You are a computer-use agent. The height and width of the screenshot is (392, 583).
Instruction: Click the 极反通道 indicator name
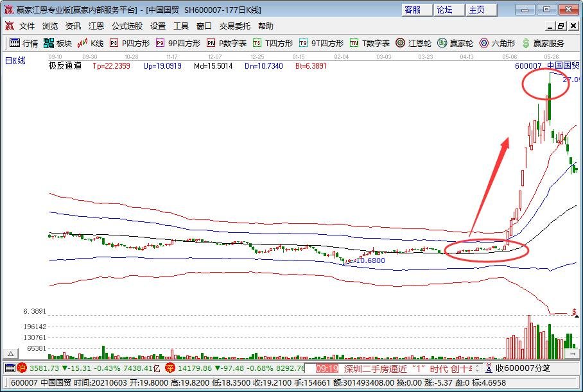[x=65, y=66]
